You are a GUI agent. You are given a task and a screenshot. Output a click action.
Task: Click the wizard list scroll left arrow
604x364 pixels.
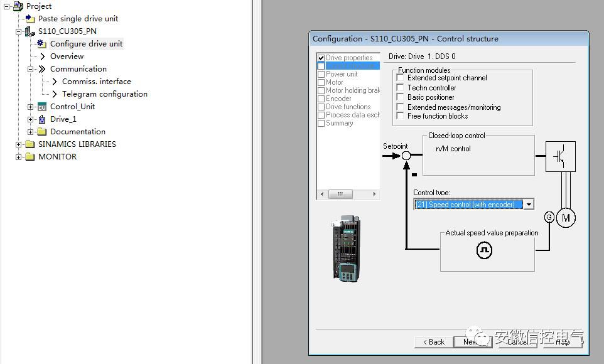pyautogui.click(x=322, y=194)
